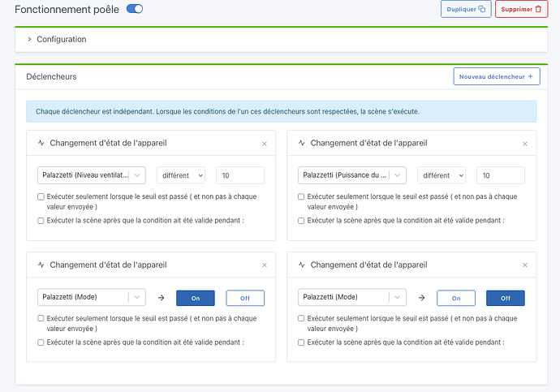Close the Mode On trigger card
560x392 pixels.
point(265,265)
